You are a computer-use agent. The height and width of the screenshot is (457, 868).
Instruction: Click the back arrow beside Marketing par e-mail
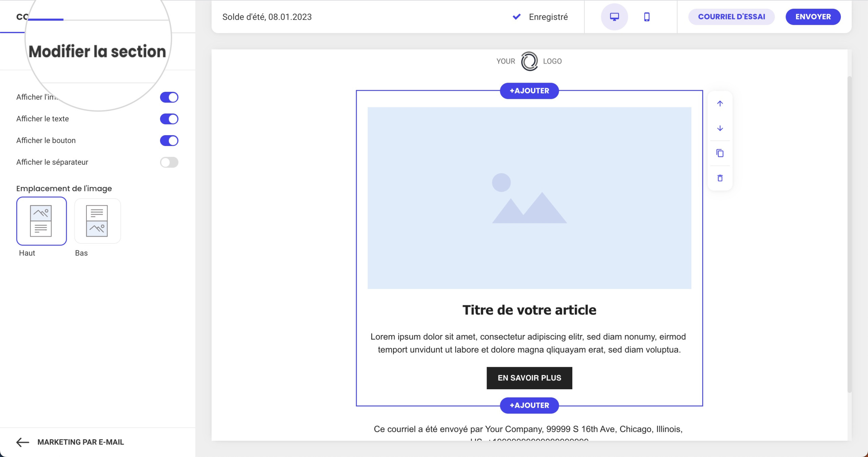coord(23,442)
